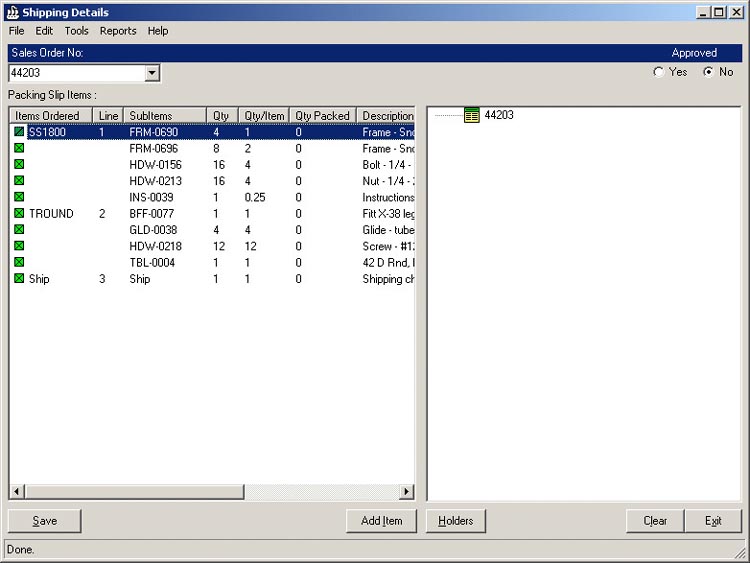Click the Save button

coord(45,521)
